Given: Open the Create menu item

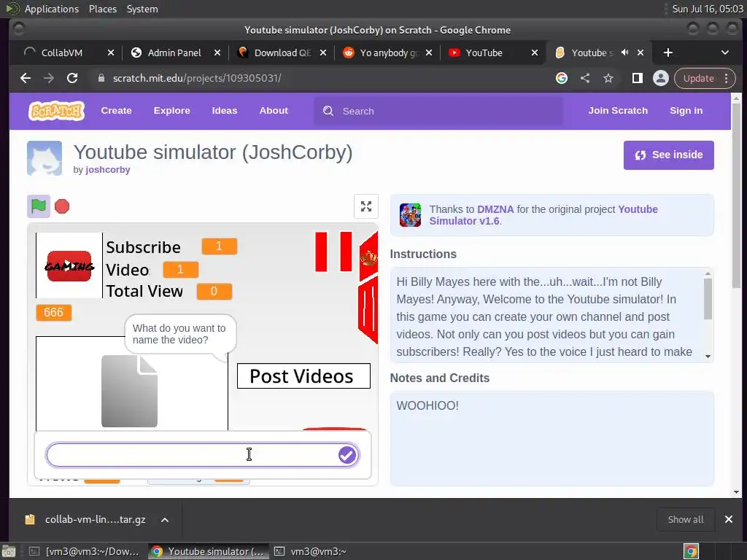Looking at the screenshot, I should [x=116, y=111].
